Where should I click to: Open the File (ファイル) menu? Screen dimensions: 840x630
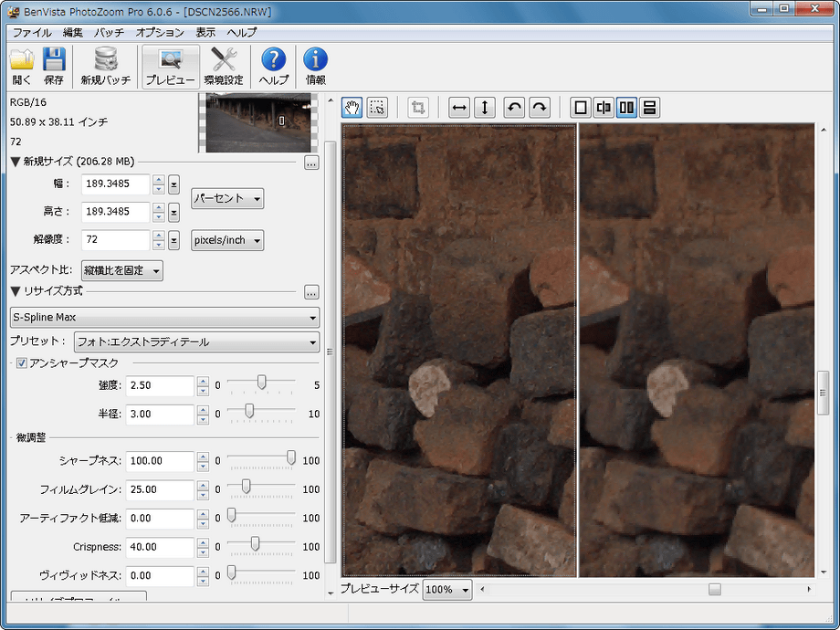click(32, 32)
